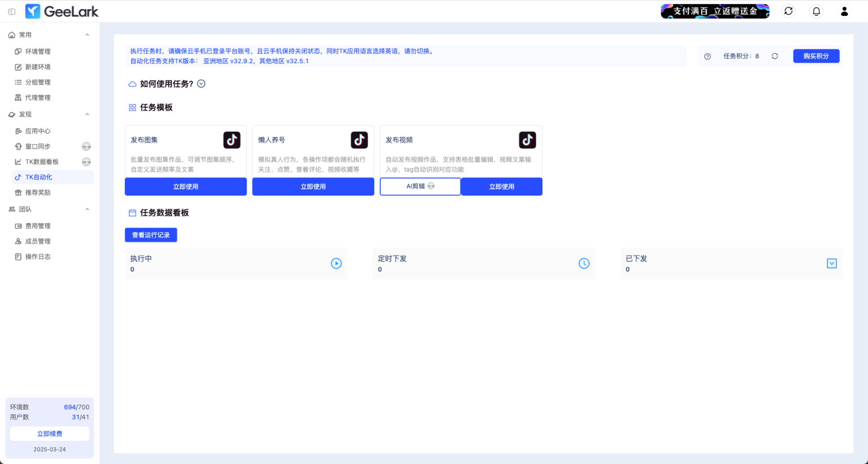The width and height of the screenshot is (868, 464).
Task: Open 环境管理 in the sidebar
Action: click(x=38, y=51)
